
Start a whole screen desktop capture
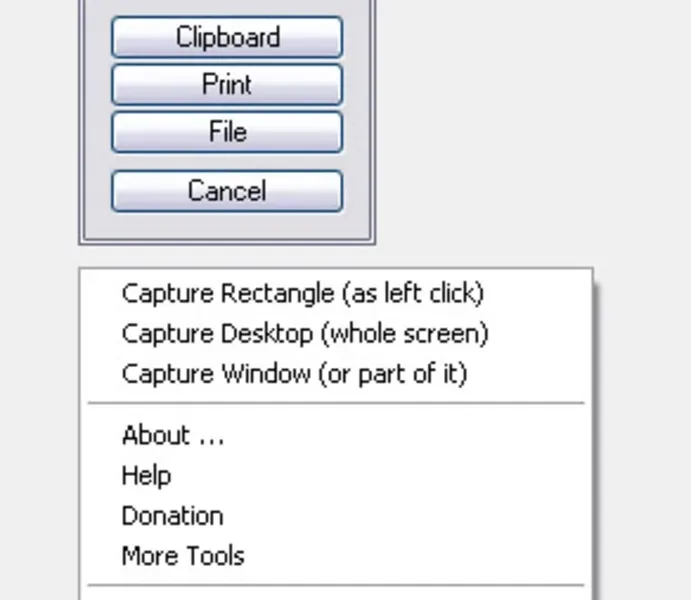point(304,334)
